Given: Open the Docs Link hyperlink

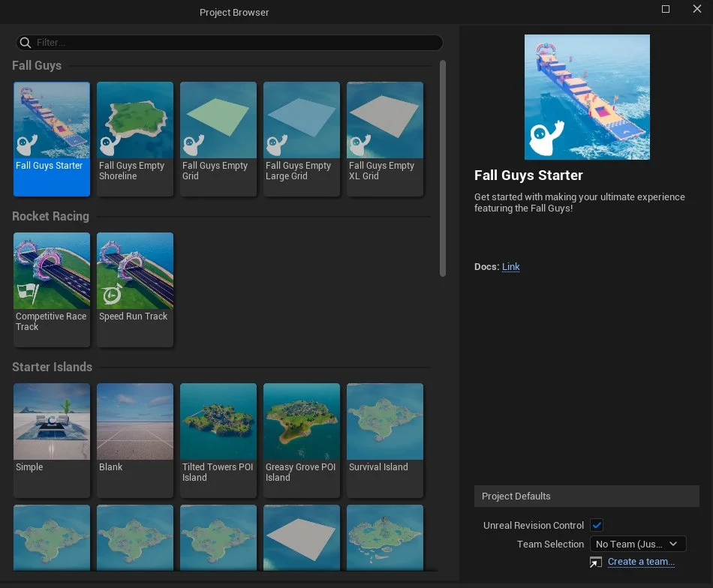Looking at the screenshot, I should point(510,267).
